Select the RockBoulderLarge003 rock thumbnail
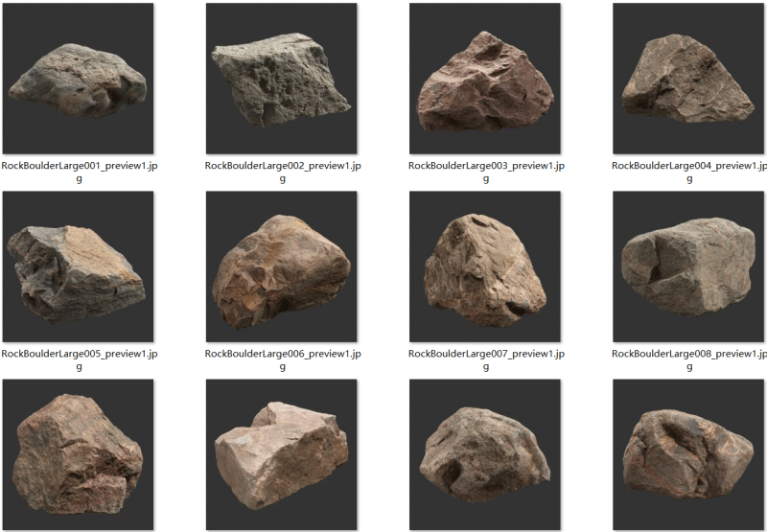Image resolution: width=767 pixels, height=532 pixels. [x=485, y=79]
